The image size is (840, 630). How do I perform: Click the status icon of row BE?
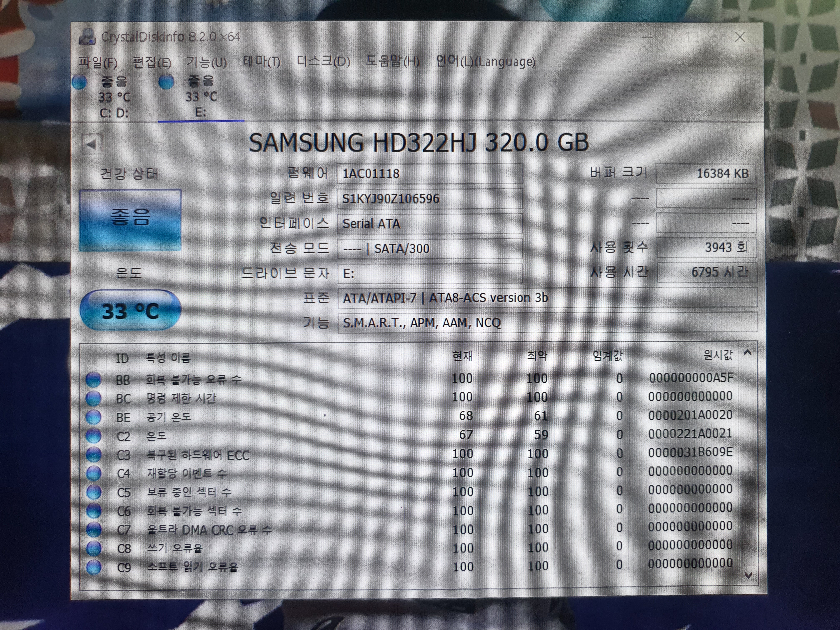93,417
